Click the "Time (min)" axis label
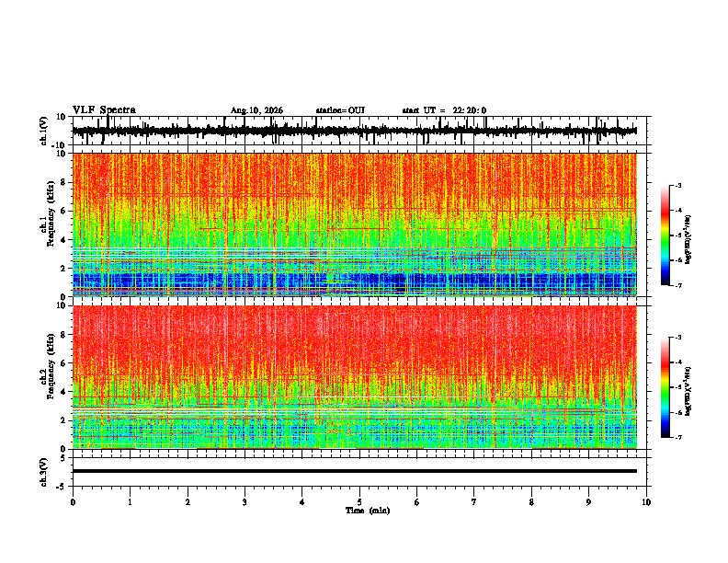 coord(368,511)
